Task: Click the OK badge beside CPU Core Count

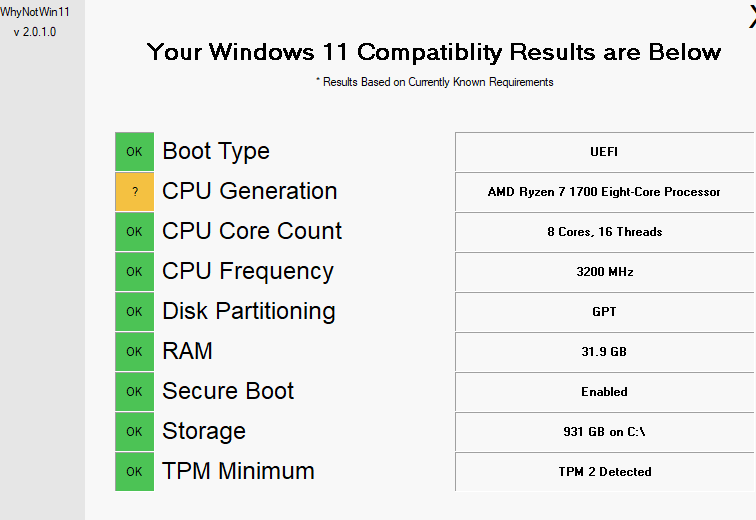Action: 134,232
